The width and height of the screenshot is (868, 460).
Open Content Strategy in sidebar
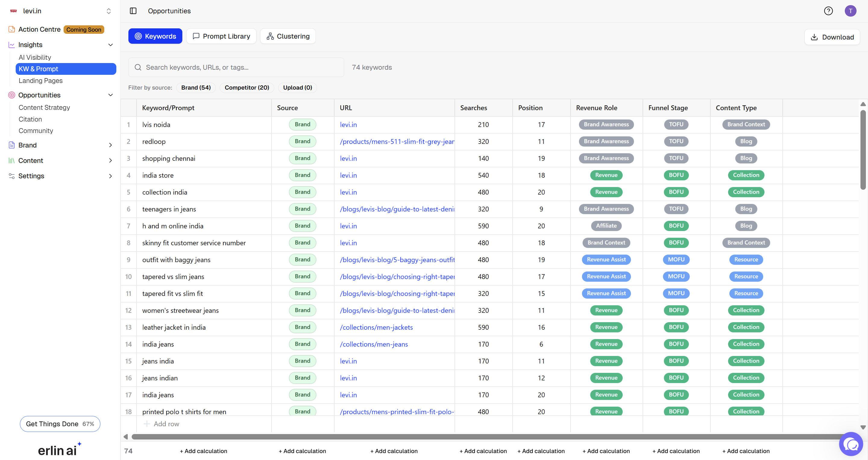(44, 108)
